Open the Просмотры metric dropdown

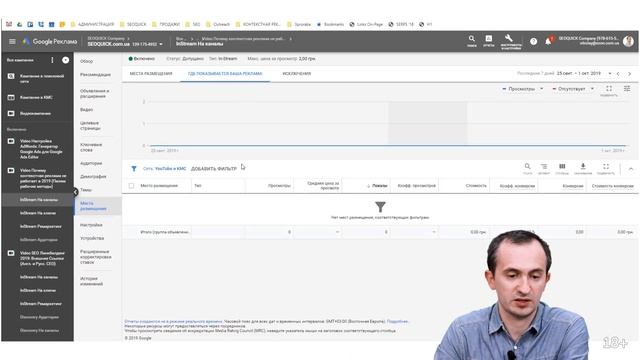point(522,89)
